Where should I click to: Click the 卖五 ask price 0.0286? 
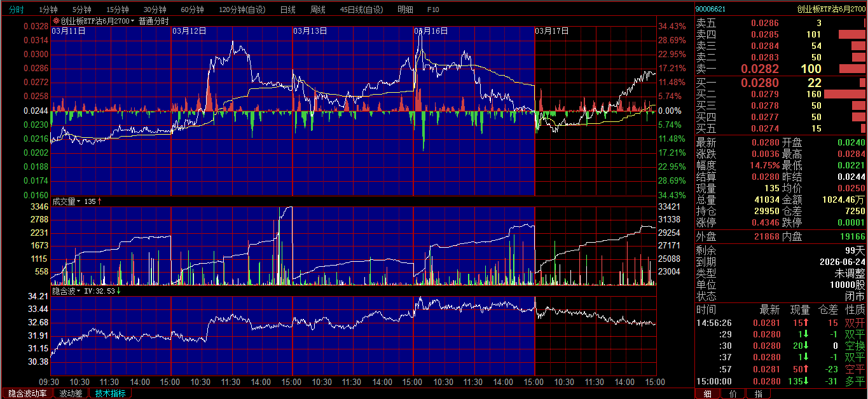[765, 23]
